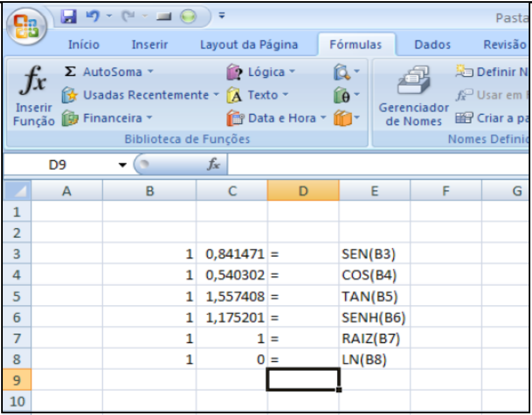The height and width of the screenshot is (415, 532).
Task: Expand the Name Box dropdown arrow
Action: tap(122, 165)
